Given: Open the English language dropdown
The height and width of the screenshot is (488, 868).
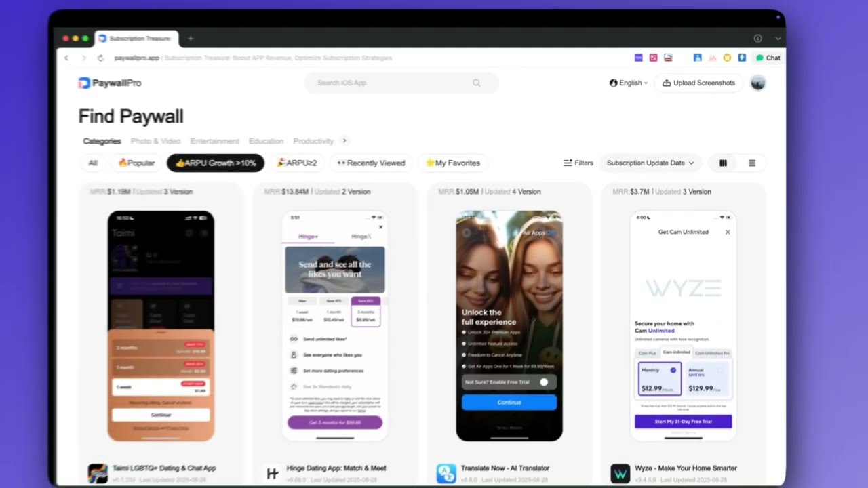Looking at the screenshot, I should pos(629,83).
